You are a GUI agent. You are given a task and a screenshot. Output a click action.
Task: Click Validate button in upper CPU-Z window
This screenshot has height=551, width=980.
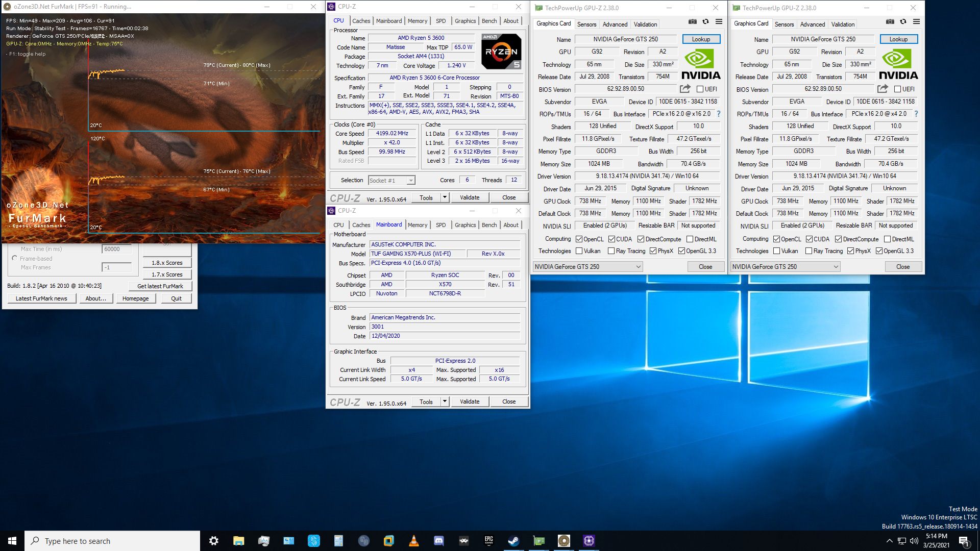point(470,197)
